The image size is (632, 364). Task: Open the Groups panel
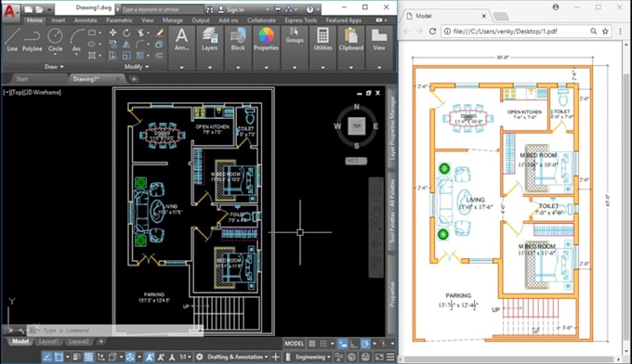coord(295,35)
